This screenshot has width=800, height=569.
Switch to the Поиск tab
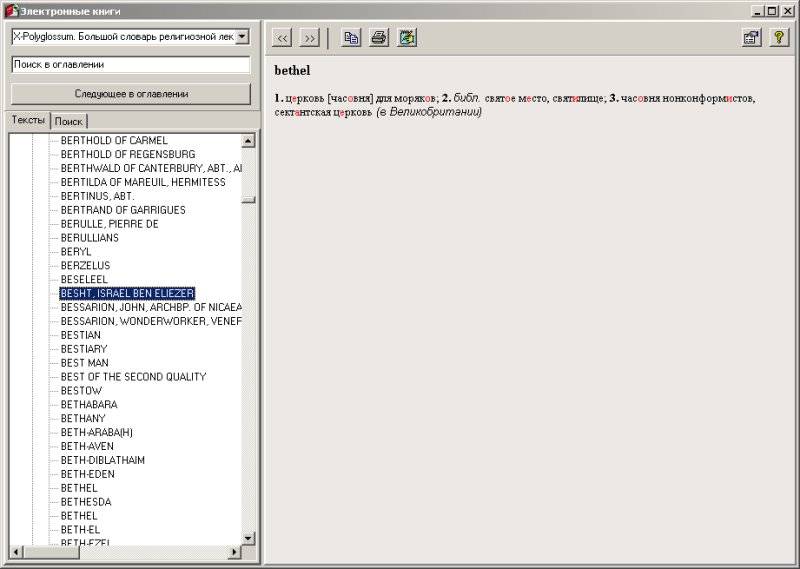click(x=69, y=121)
